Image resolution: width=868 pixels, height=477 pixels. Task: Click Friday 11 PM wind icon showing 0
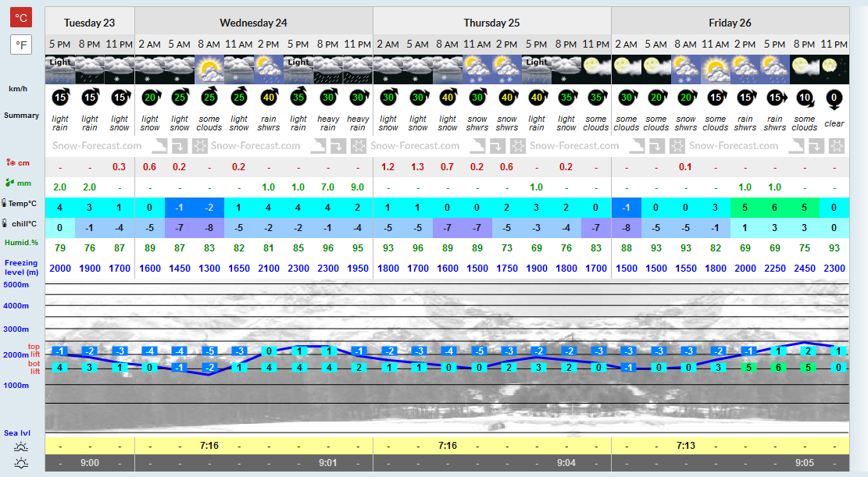834,99
